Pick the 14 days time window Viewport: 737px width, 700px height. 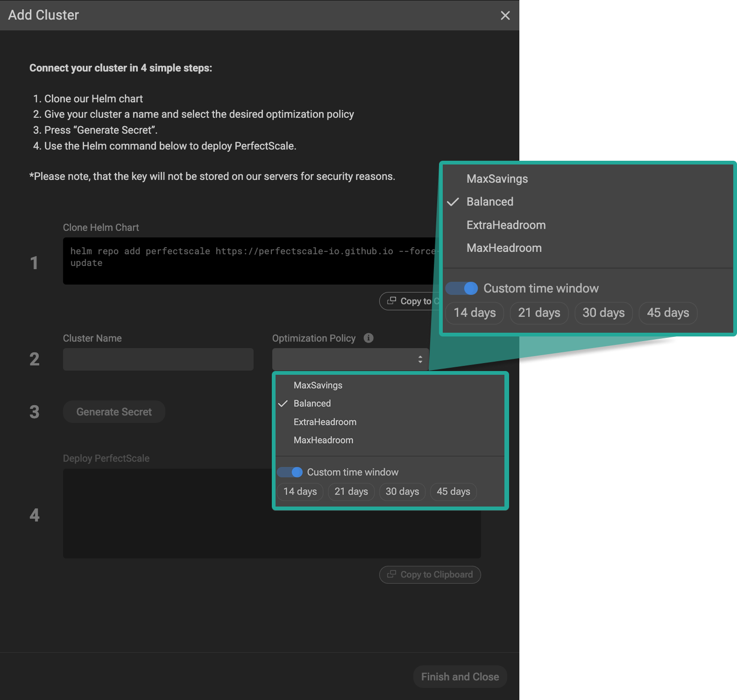300,492
